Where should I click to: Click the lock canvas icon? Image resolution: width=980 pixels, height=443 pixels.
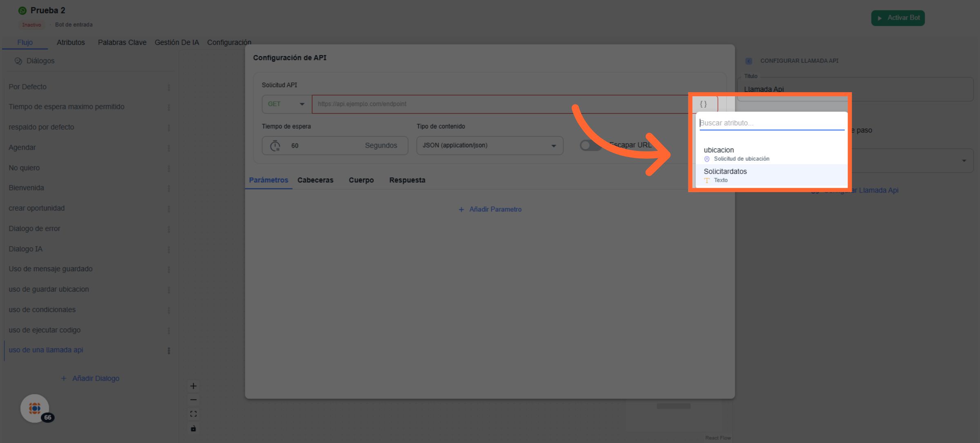(x=193, y=428)
